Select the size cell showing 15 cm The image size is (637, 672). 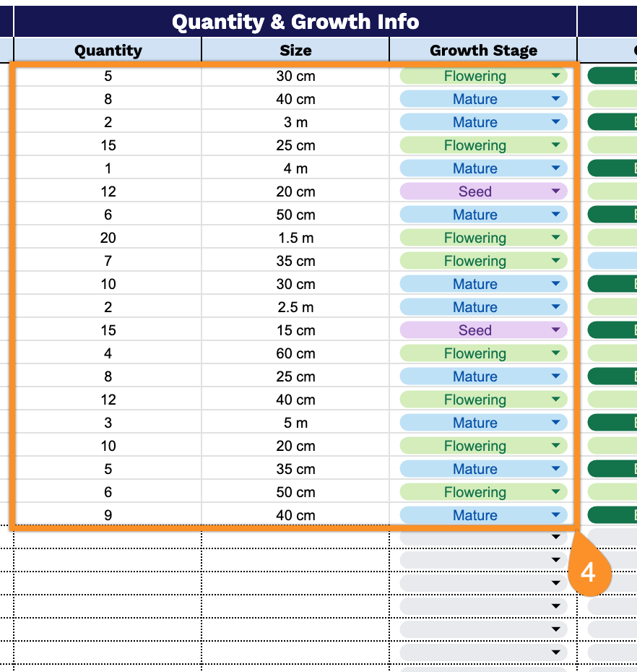[x=295, y=330]
